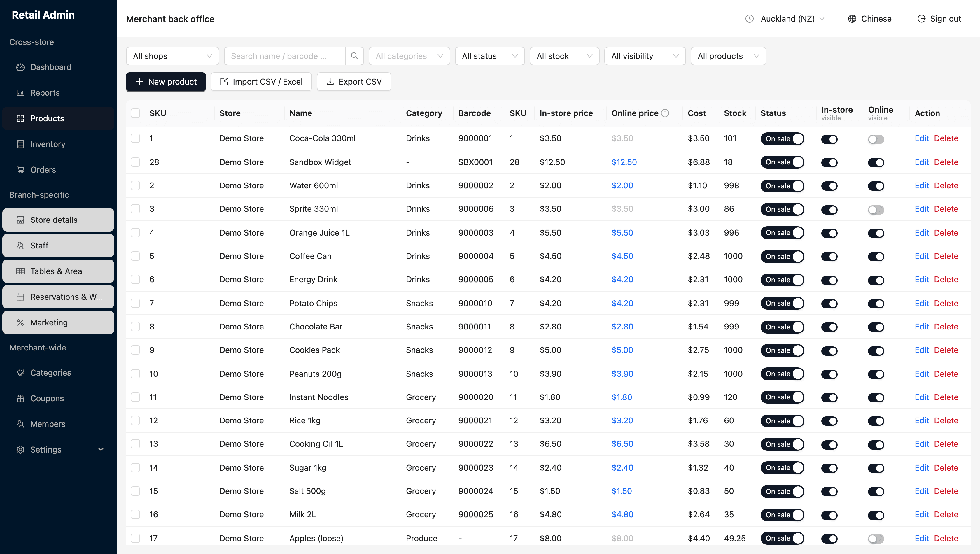Open the All shops dropdown
980x554 pixels.
click(x=172, y=56)
